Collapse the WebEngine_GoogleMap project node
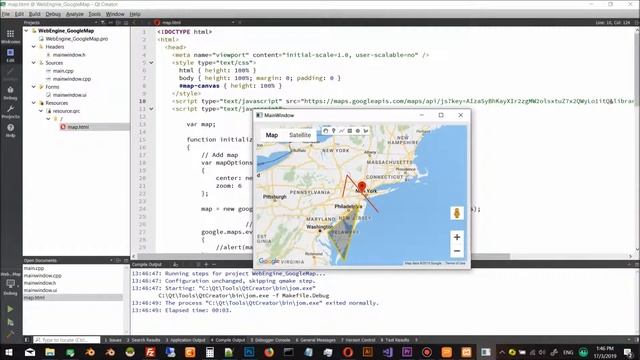This screenshot has height=360, width=640. pos(27,31)
